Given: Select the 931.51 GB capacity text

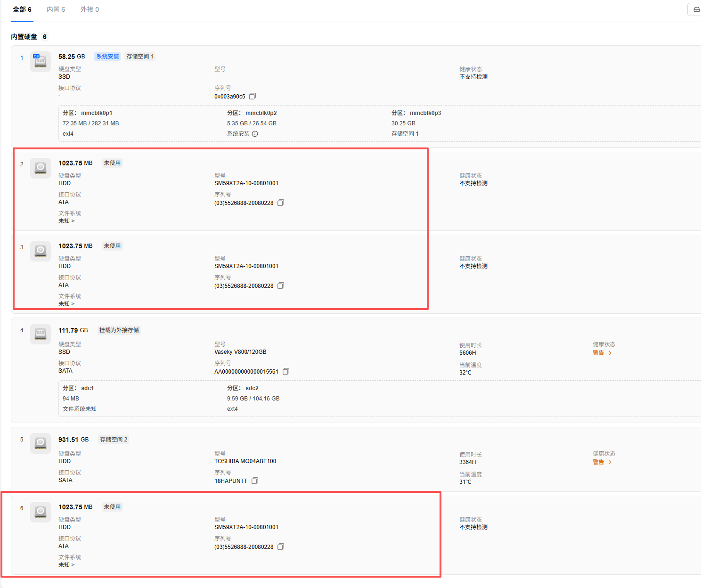Looking at the screenshot, I should (x=73, y=440).
